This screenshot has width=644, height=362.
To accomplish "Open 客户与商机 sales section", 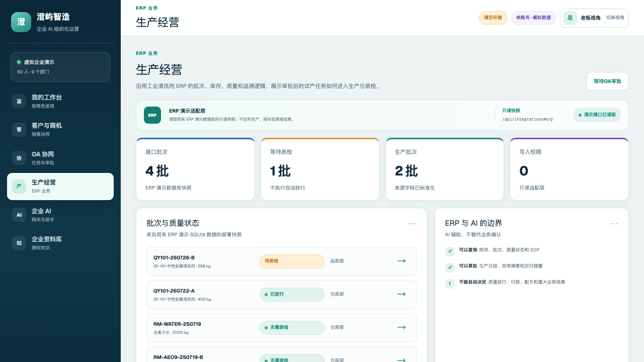I will tap(60, 129).
